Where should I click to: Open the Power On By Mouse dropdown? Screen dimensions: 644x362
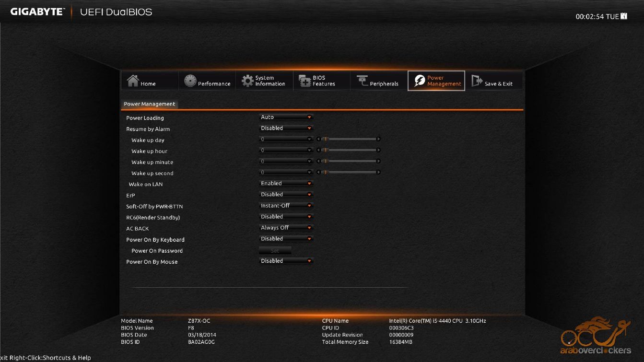point(286,261)
